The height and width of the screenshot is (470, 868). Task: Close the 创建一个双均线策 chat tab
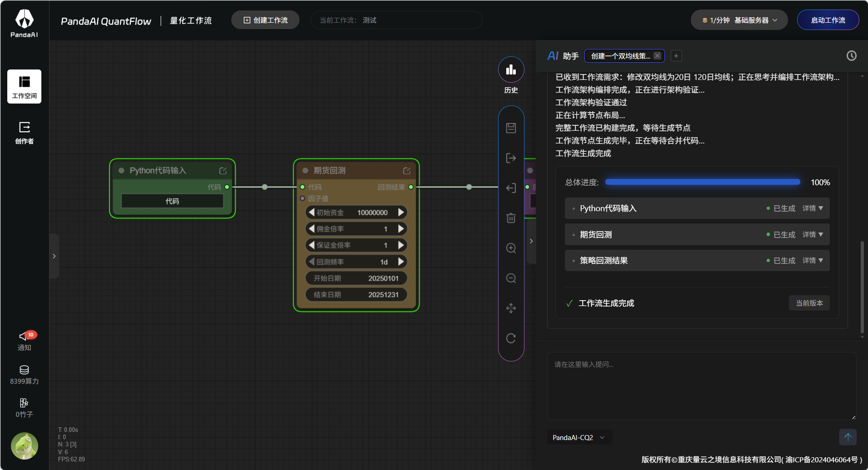tap(657, 56)
